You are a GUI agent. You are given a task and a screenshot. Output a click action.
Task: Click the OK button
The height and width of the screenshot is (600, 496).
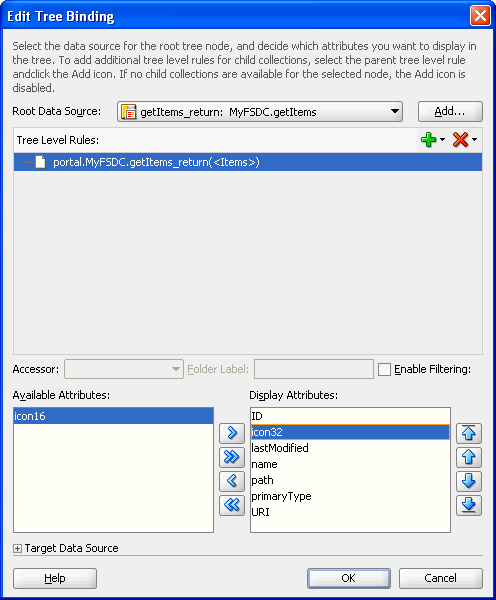[x=349, y=578]
